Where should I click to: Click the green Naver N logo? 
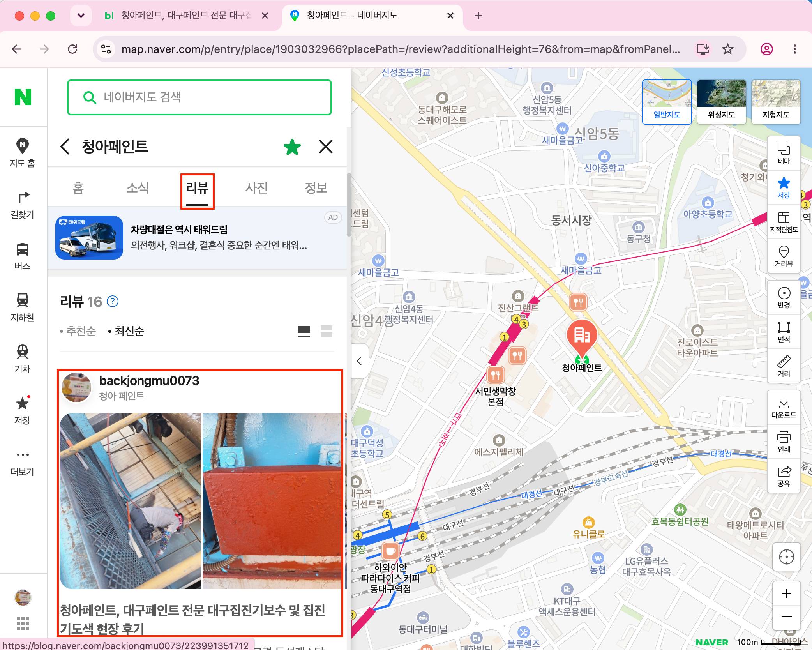click(x=23, y=97)
